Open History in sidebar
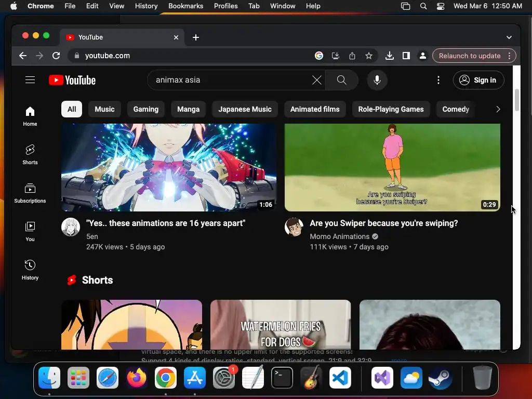 click(30, 270)
